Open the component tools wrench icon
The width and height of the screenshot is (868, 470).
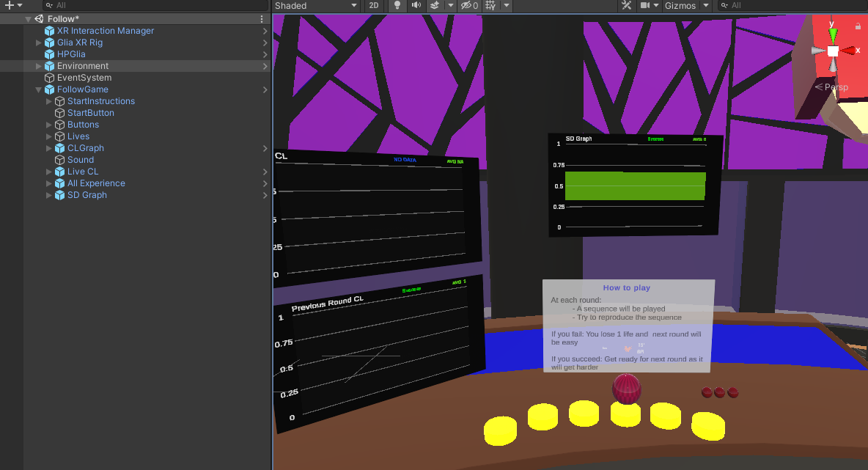[x=626, y=6]
